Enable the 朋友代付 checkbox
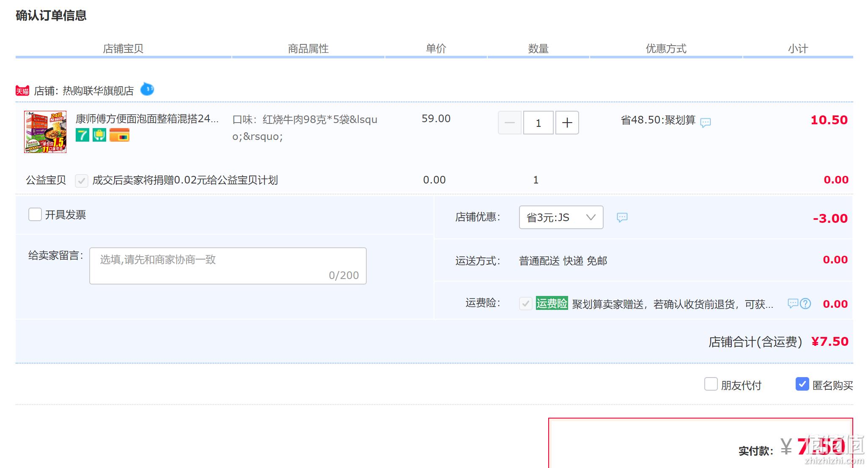This screenshot has width=868, height=468. click(x=711, y=384)
